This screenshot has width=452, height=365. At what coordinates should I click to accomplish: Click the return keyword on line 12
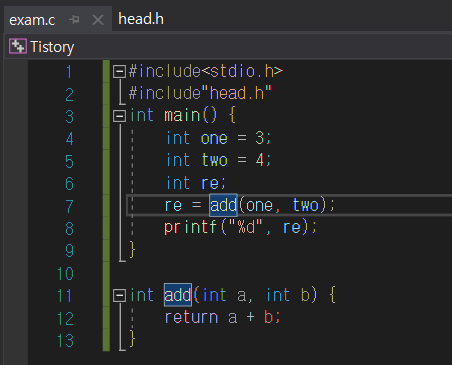(191, 317)
